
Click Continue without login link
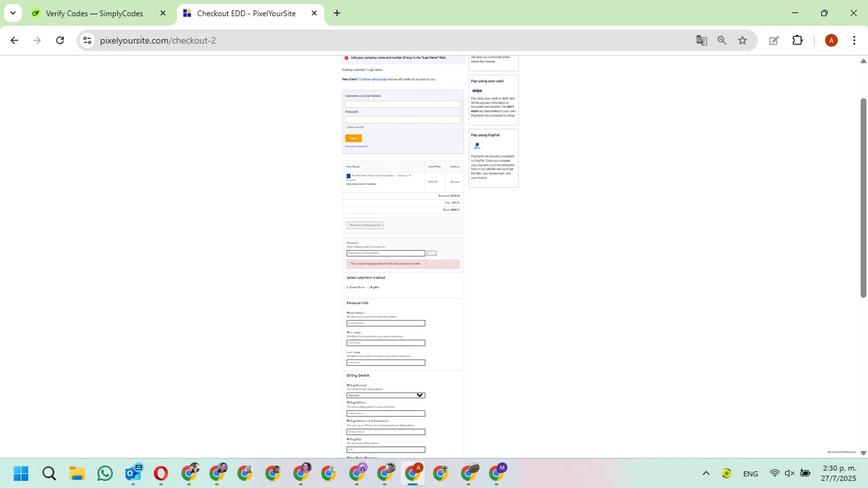coord(373,79)
